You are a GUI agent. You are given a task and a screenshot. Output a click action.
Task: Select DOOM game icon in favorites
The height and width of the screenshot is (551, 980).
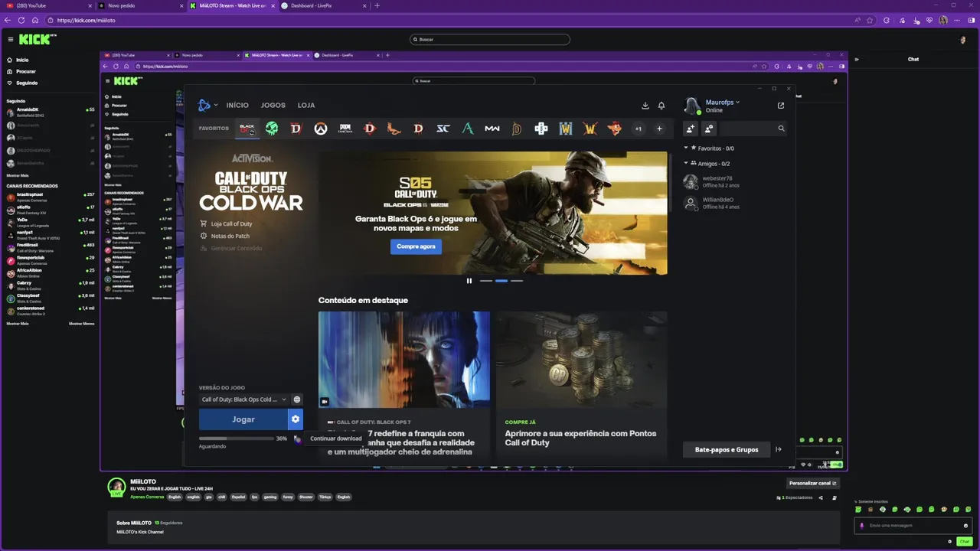345,129
